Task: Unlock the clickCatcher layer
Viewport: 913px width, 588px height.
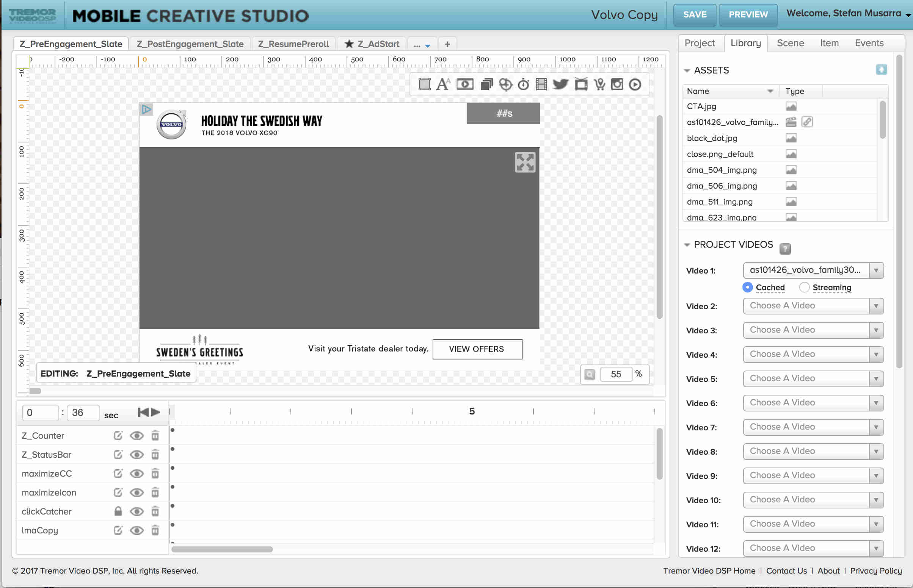Action: click(118, 511)
